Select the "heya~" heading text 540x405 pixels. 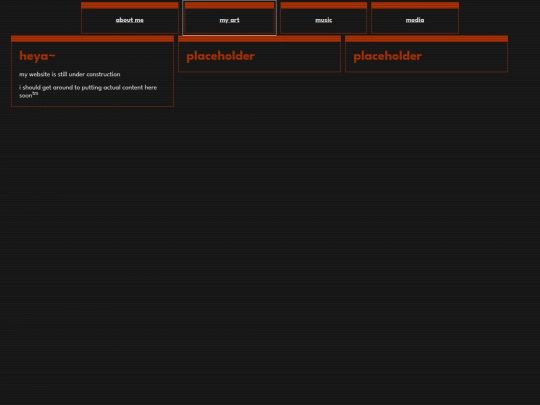[37, 56]
